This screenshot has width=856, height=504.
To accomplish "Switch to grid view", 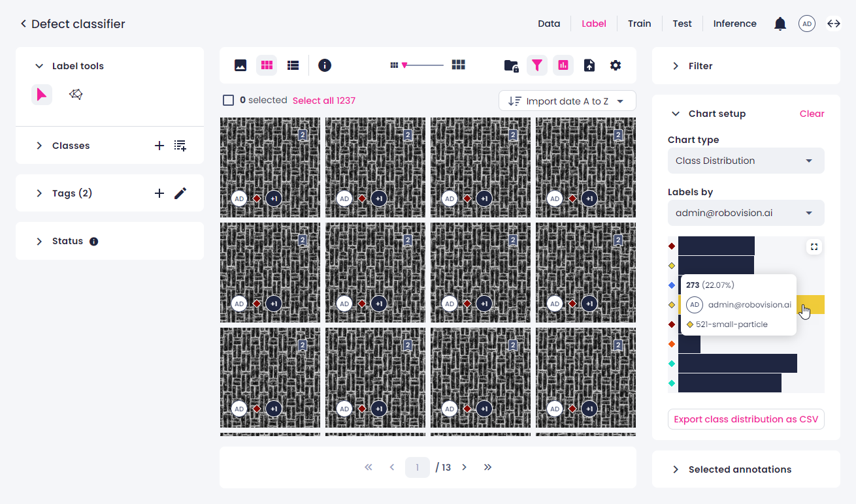I will pyautogui.click(x=267, y=65).
